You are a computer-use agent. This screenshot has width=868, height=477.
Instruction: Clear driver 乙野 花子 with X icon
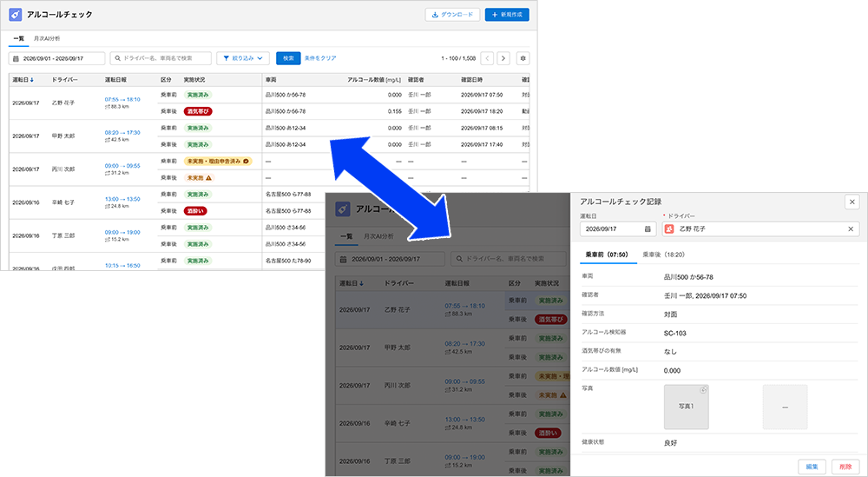851,229
